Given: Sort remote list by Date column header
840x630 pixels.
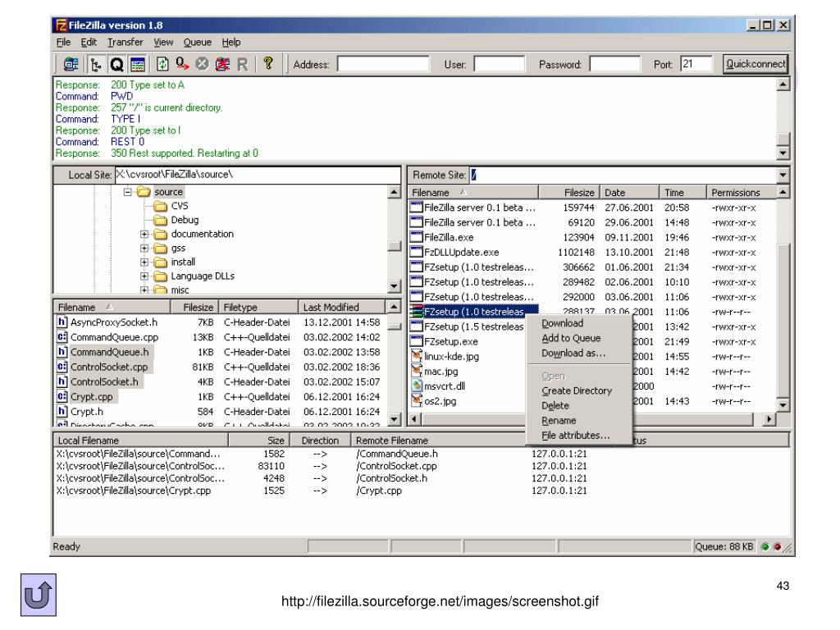Looking at the screenshot, I should (x=629, y=192).
